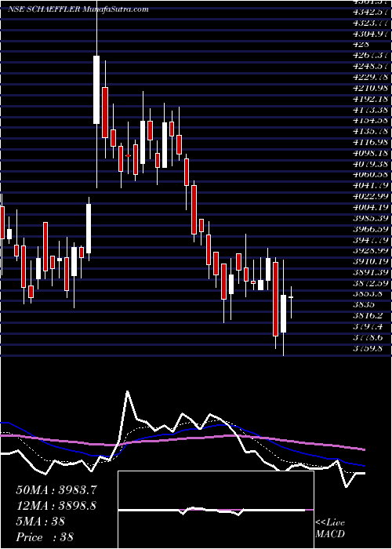Select the 5MA : 38 readout
Screen dimensions: 392x549
click(x=40, y=522)
